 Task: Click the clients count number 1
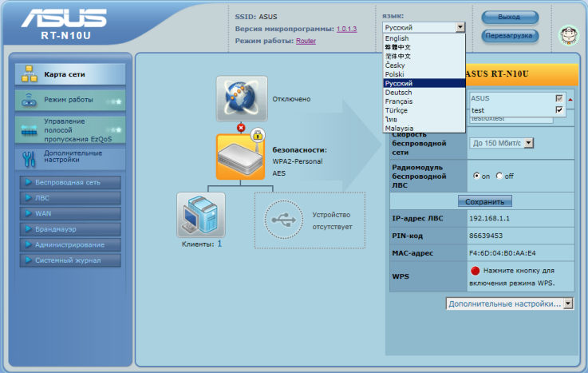(219, 244)
